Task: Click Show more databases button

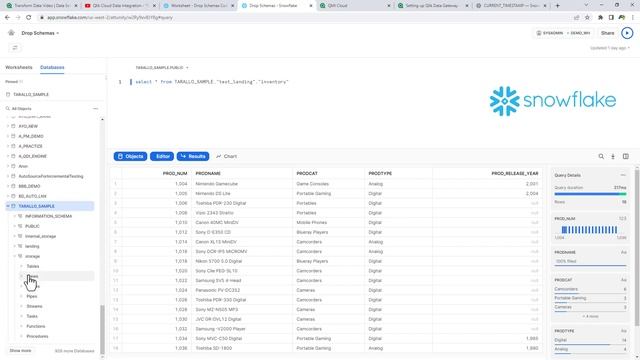Action: coord(20,351)
